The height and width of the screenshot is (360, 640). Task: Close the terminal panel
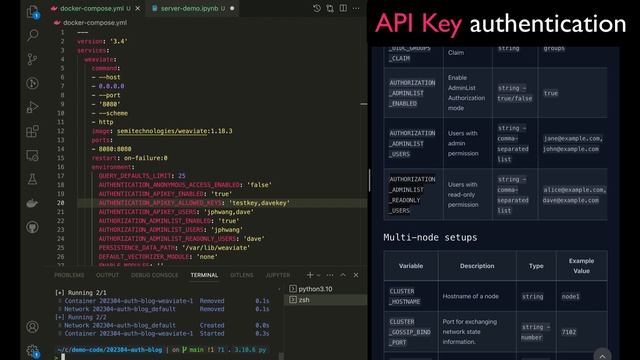pyautogui.click(x=356, y=275)
